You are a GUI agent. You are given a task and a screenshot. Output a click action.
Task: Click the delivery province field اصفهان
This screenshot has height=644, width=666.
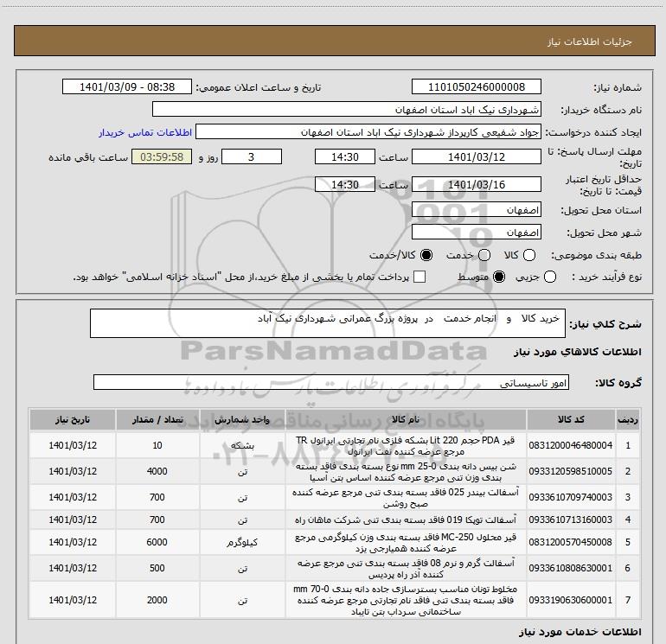tap(476, 210)
